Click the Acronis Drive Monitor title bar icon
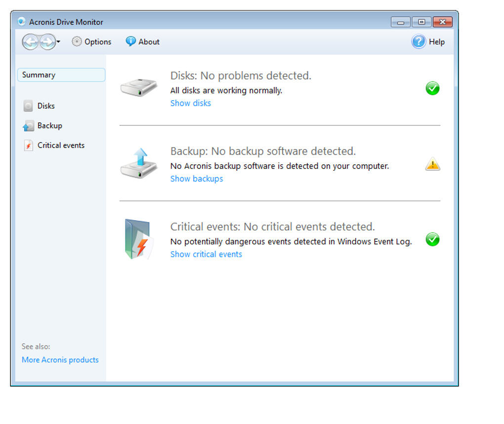Image resolution: width=504 pixels, height=424 pixels. point(22,22)
